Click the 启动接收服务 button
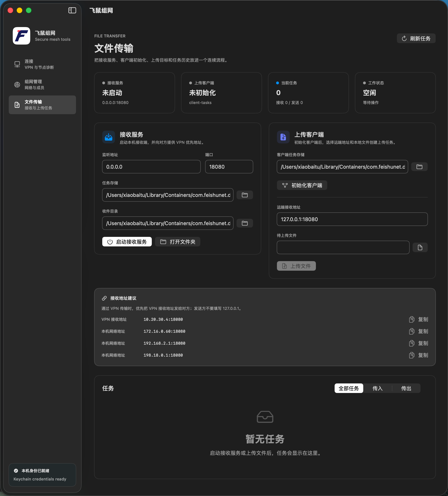Viewport: 448px width, 496px height. pos(127,242)
